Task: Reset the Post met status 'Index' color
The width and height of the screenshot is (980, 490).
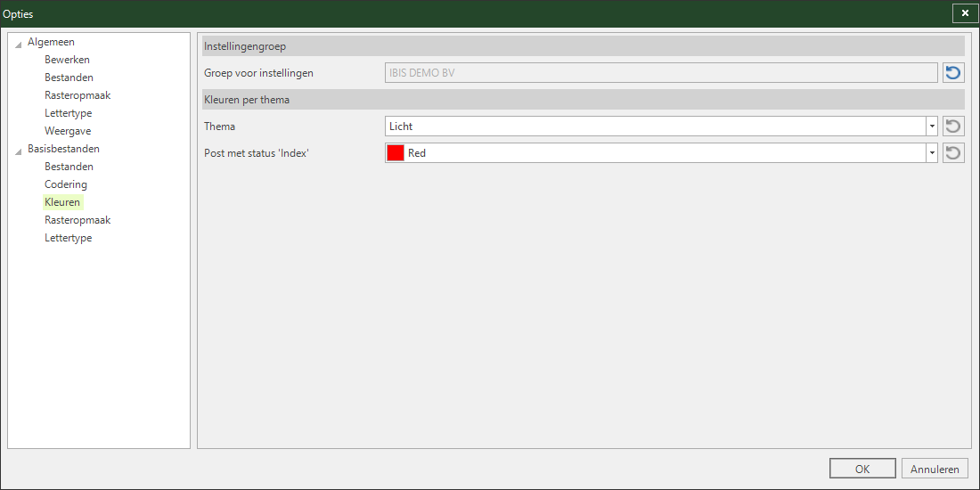Action: (x=953, y=152)
